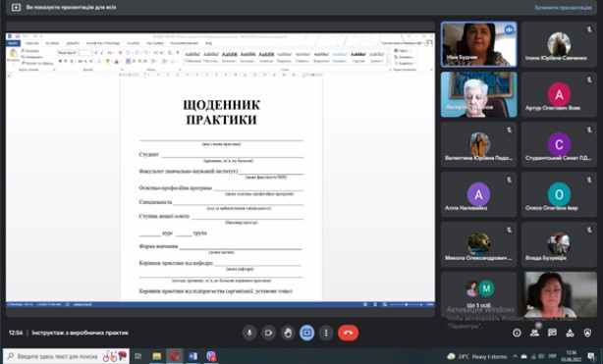Select the Студентський Сенат tile
The image size is (603, 364).
(559, 144)
